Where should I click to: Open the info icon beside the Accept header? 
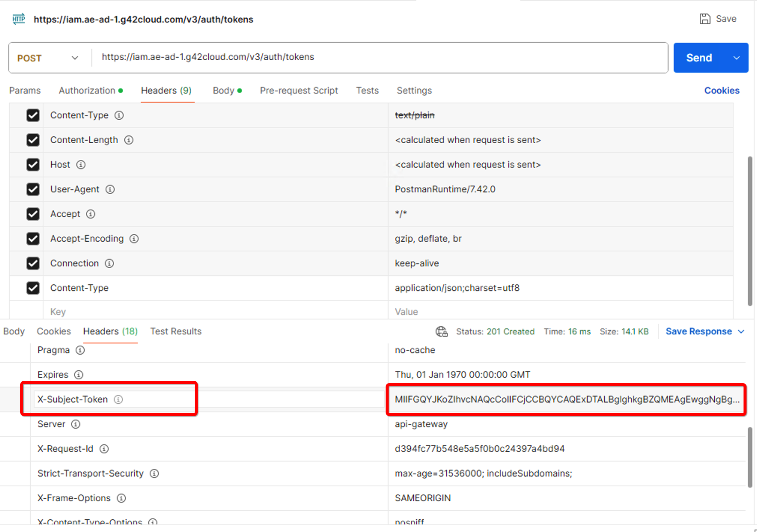click(91, 214)
